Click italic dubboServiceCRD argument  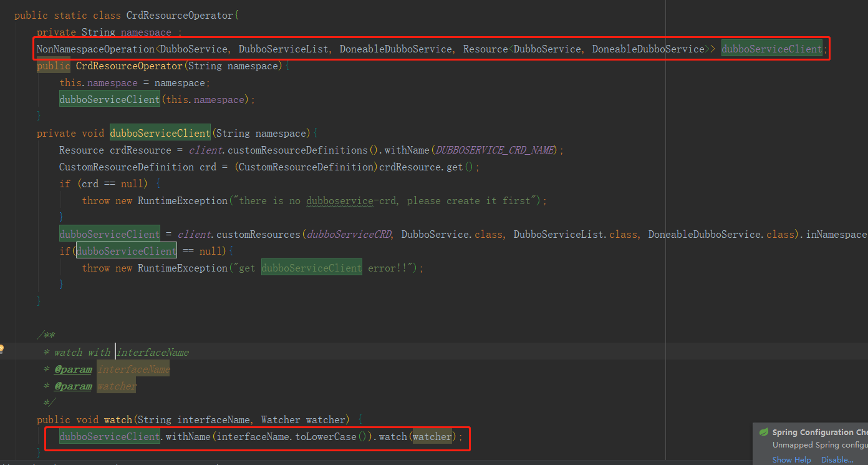pyautogui.click(x=349, y=234)
